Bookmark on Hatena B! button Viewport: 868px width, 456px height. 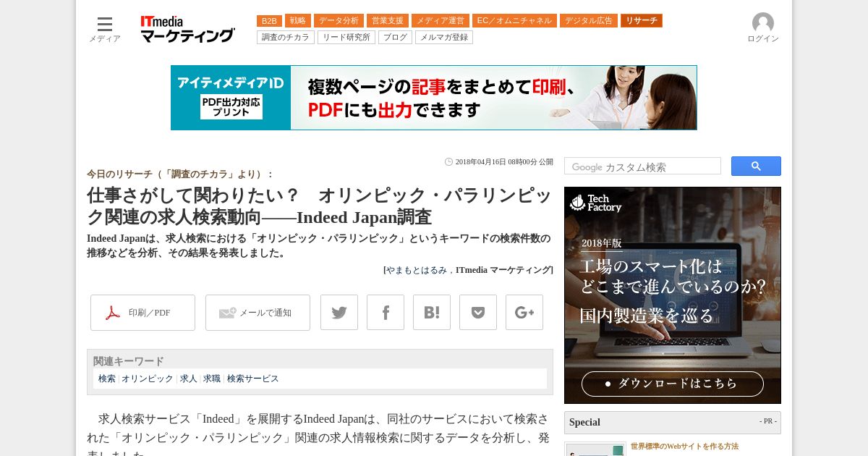click(432, 313)
